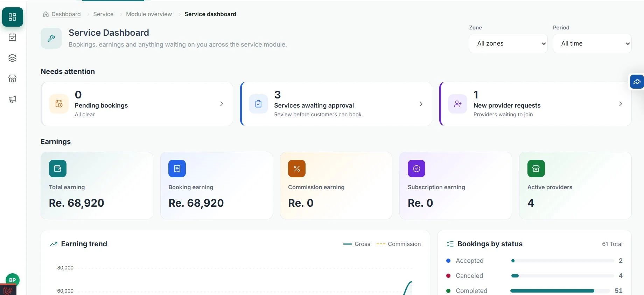Toggle the Commission series in chart legend

pyautogui.click(x=399, y=244)
